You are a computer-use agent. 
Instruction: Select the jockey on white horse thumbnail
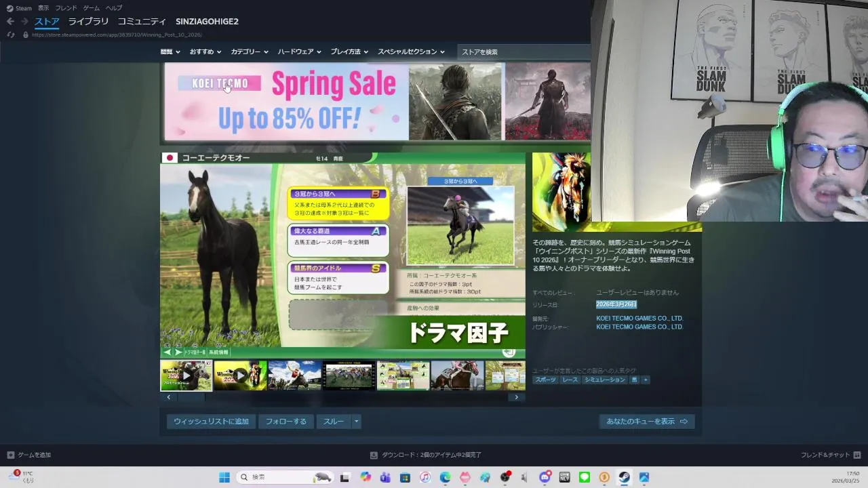294,375
